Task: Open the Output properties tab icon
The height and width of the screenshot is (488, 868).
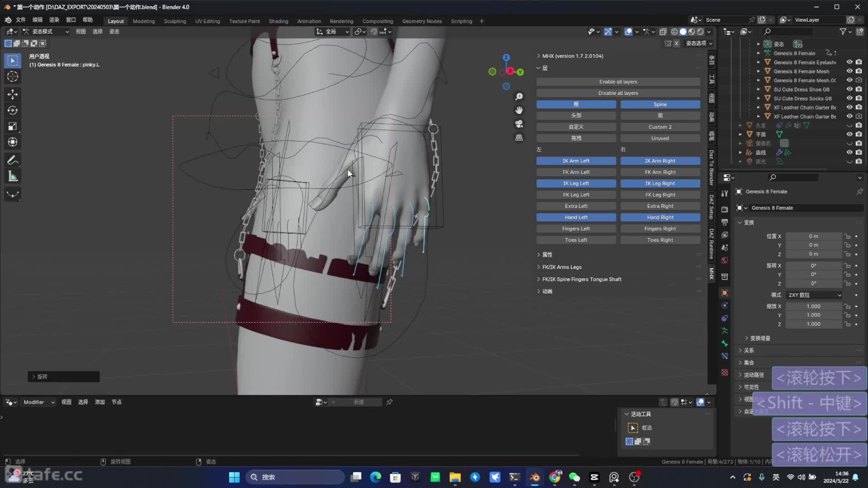Action: coord(725,222)
